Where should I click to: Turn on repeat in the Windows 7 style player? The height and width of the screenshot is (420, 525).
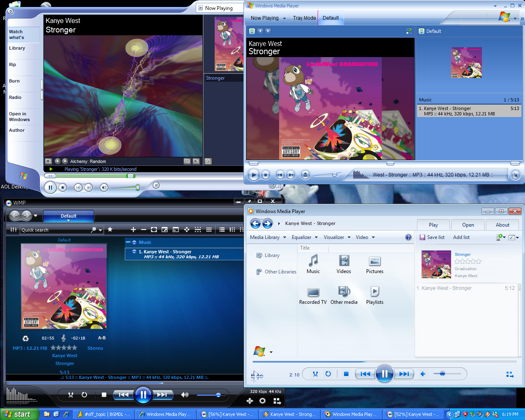[328, 374]
